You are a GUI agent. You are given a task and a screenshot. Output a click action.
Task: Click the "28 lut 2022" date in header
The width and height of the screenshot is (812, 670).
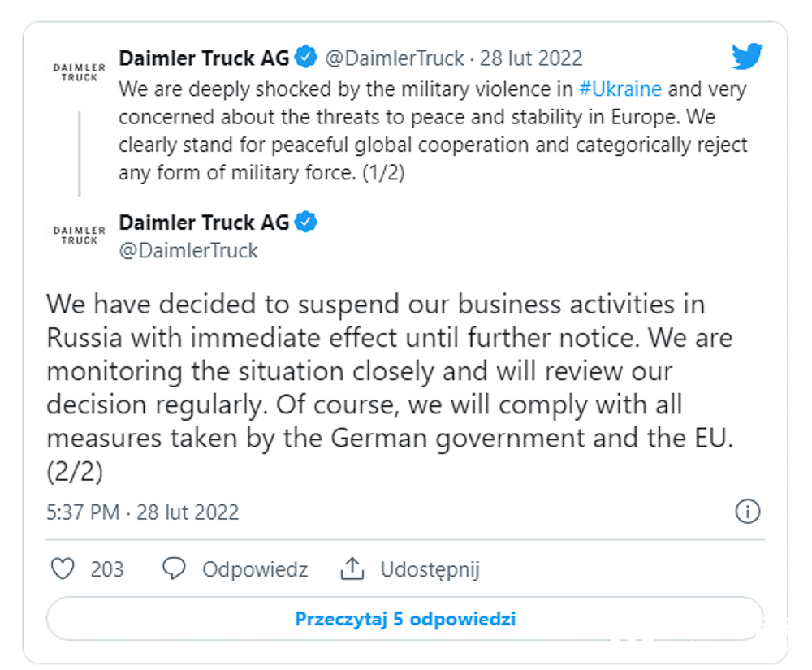tap(531, 58)
